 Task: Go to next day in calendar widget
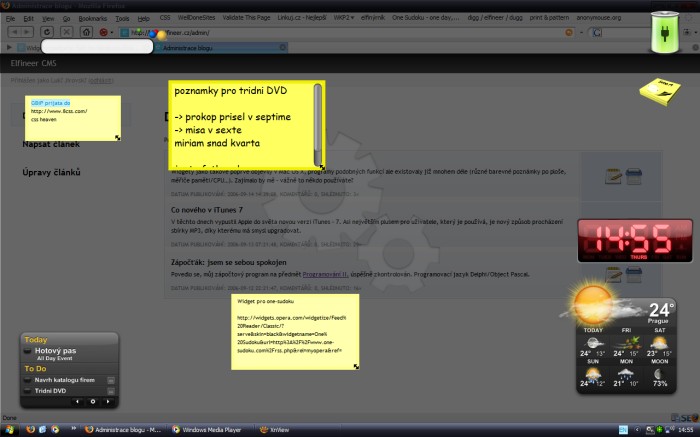(108, 402)
